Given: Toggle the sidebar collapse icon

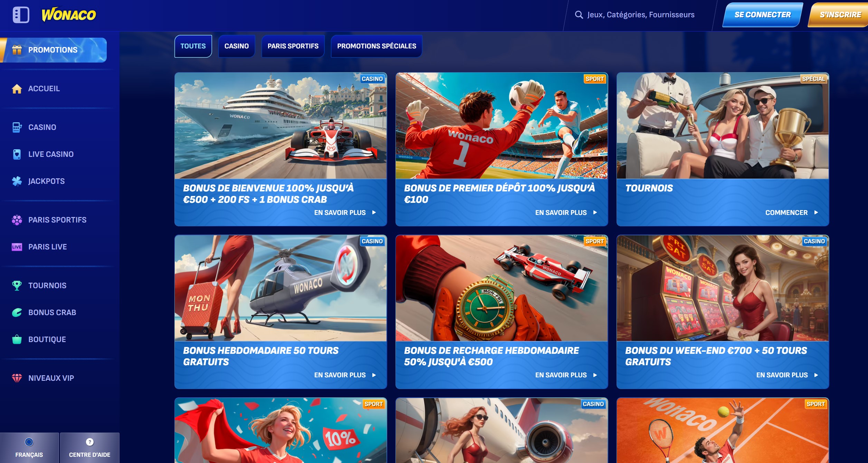Looking at the screenshot, I should (x=21, y=15).
